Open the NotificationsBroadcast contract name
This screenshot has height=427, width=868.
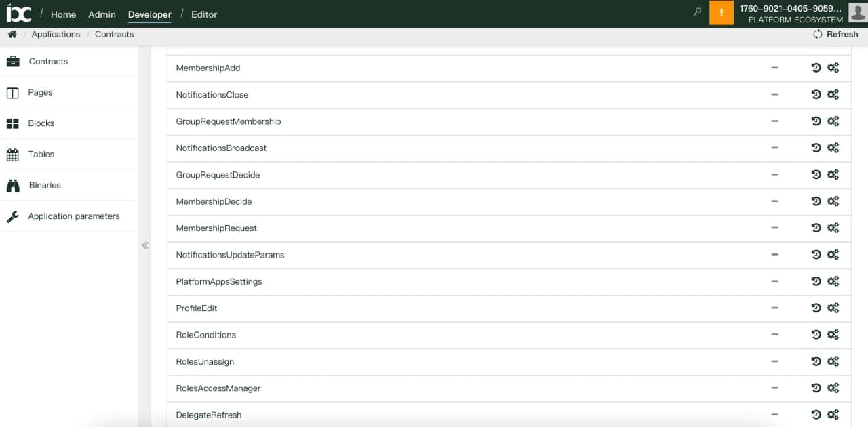221,148
